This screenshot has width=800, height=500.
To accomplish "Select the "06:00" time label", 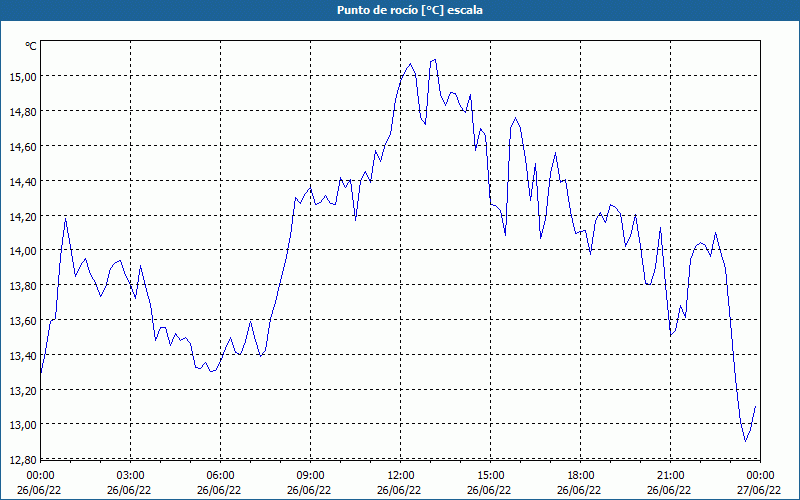I will click(x=221, y=476).
